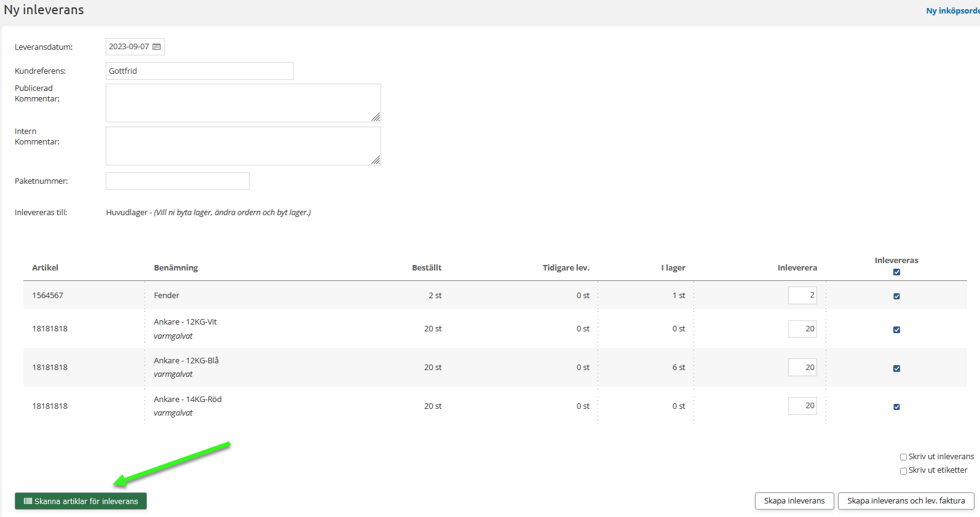Click into the Publicerad Kommentar text area
This screenshot has width=980, height=517.
click(243, 103)
